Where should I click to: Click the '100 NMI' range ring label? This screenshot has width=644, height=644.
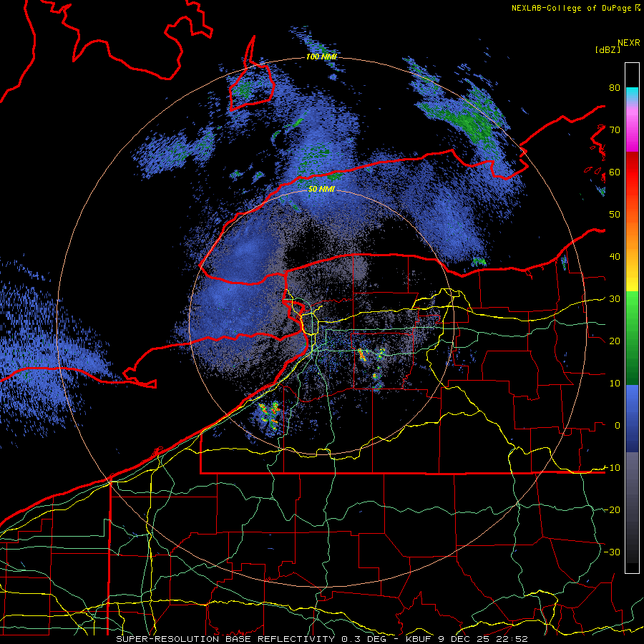click(x=321, y=57)
